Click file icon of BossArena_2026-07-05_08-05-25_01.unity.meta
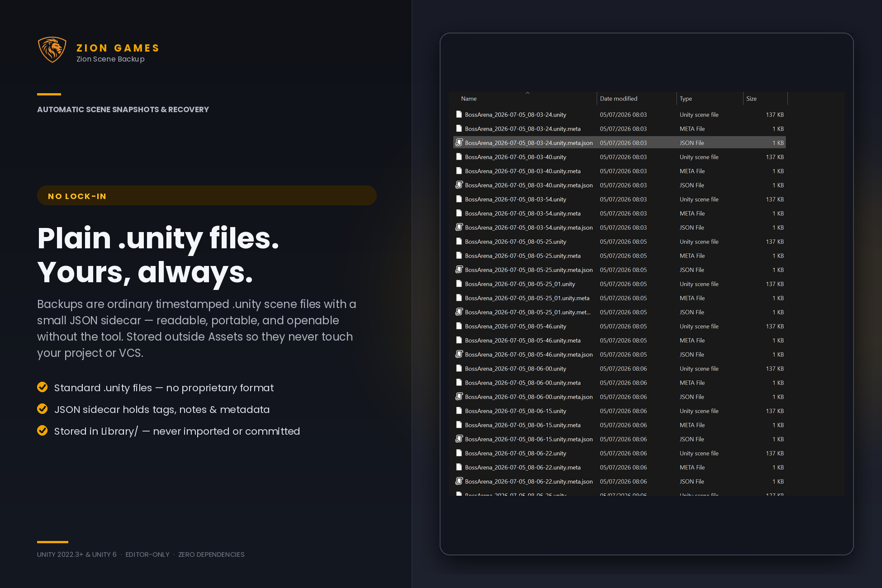882x588 pixels. (459, 298)
